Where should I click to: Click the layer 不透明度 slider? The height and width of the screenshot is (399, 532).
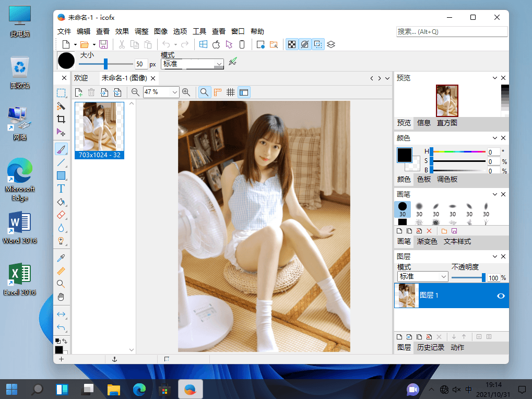(468, 277)
